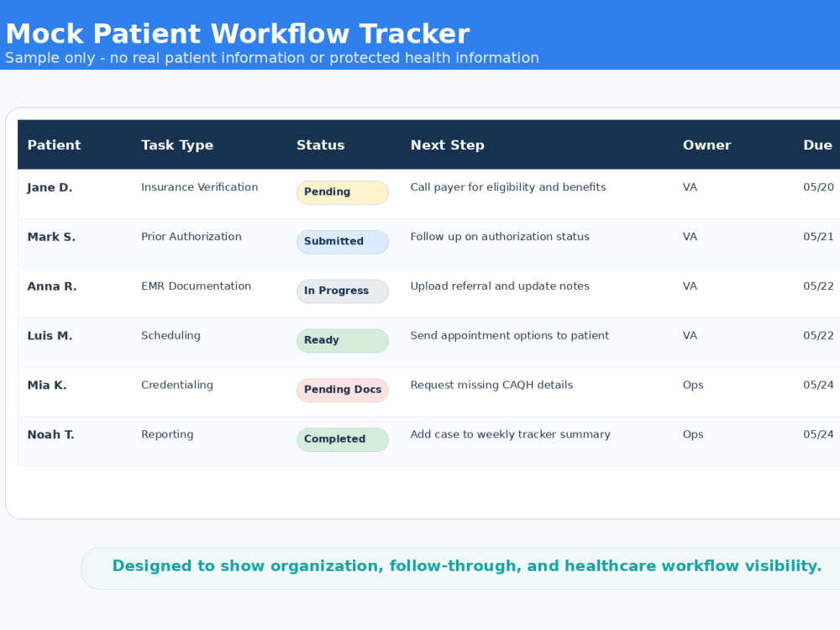Screen dimensions: 840x630
Task: Click the Next Step column header
Action: (448, 145)
